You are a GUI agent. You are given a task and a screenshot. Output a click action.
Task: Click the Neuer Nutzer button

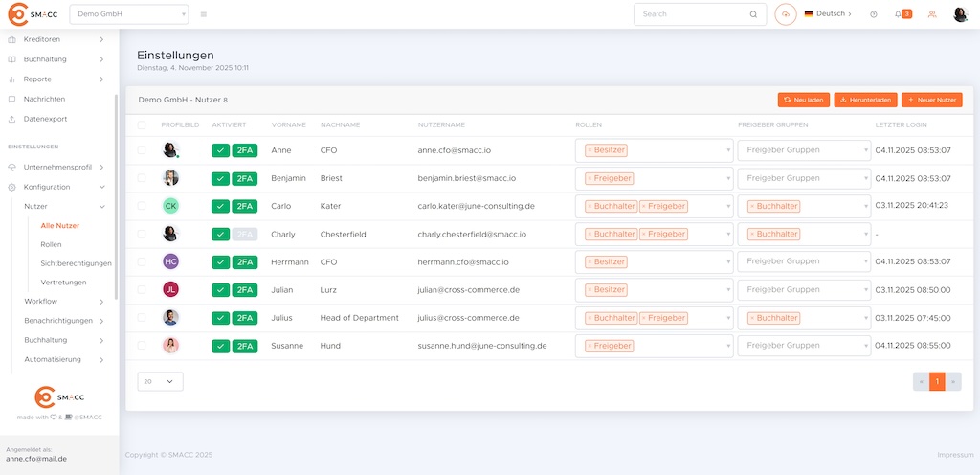point(931,100)
